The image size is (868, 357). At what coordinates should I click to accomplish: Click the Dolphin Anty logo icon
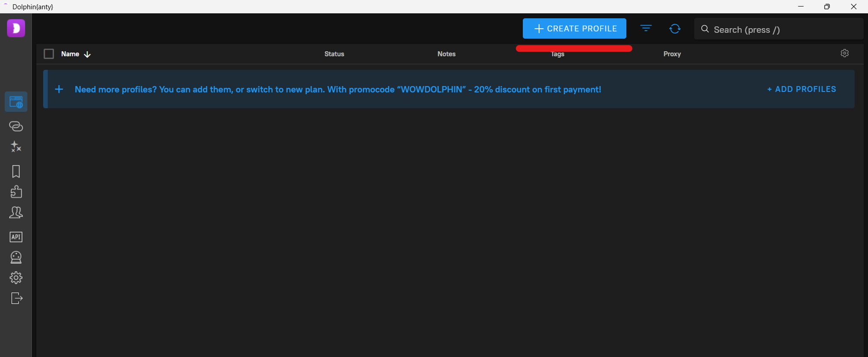tap(16, 28)
